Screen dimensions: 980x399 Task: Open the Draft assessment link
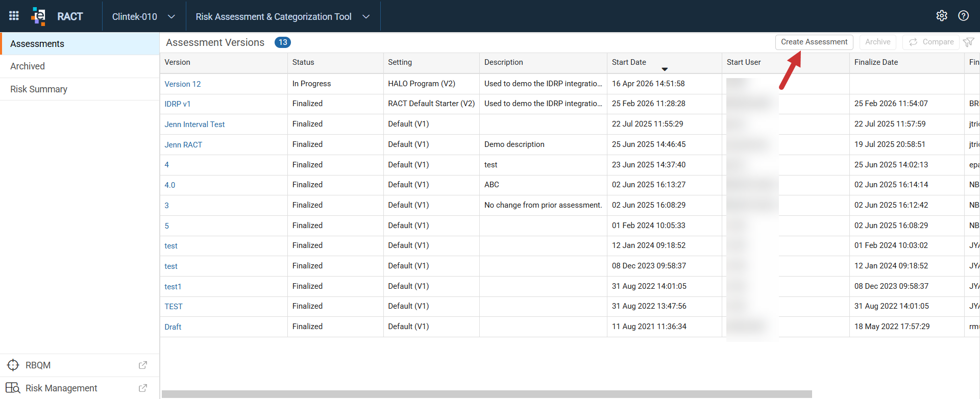pos(173,327)
